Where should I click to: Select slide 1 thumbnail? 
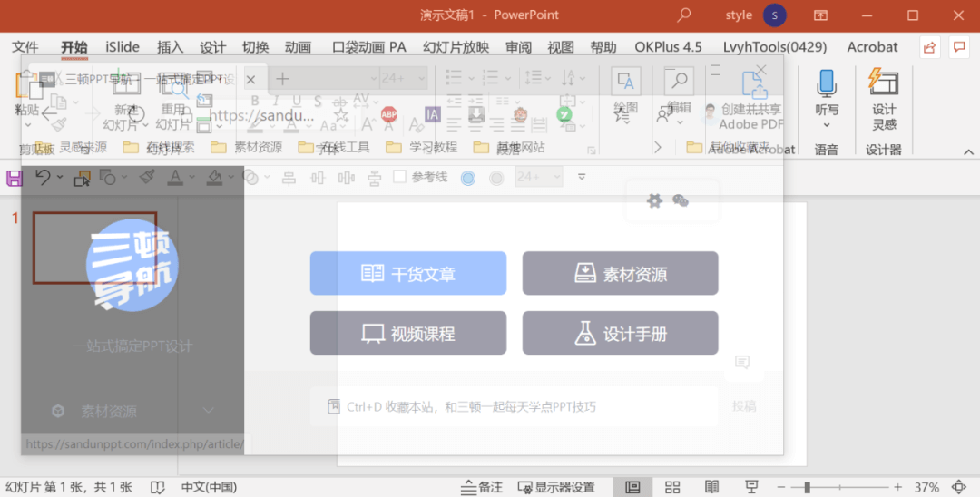95,248
